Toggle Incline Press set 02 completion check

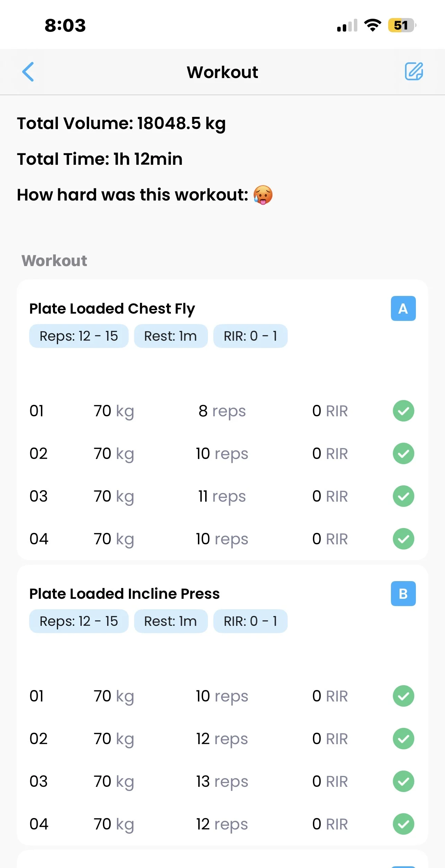click(x=403, y=739)
